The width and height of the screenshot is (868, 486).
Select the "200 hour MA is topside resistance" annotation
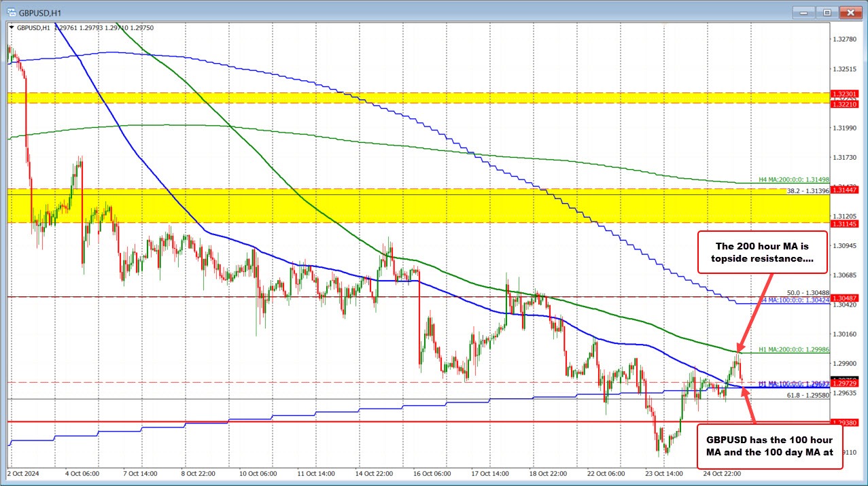coord(762,252)
